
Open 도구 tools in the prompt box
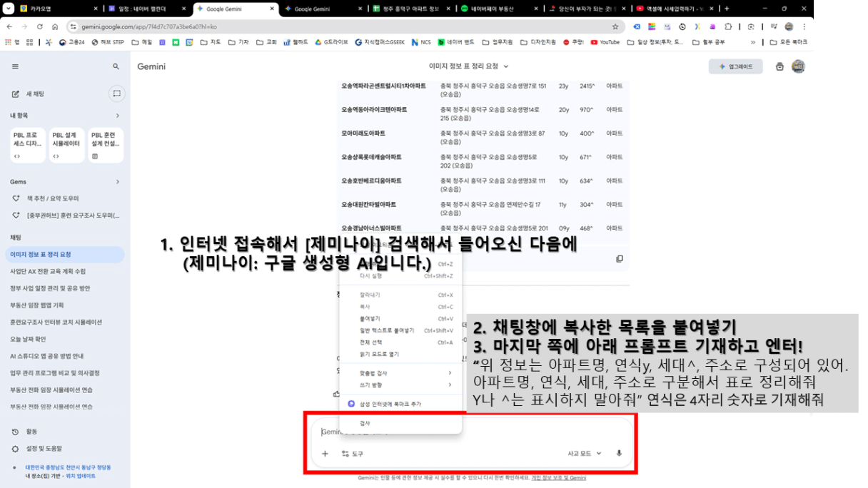(x=352, y=453)
